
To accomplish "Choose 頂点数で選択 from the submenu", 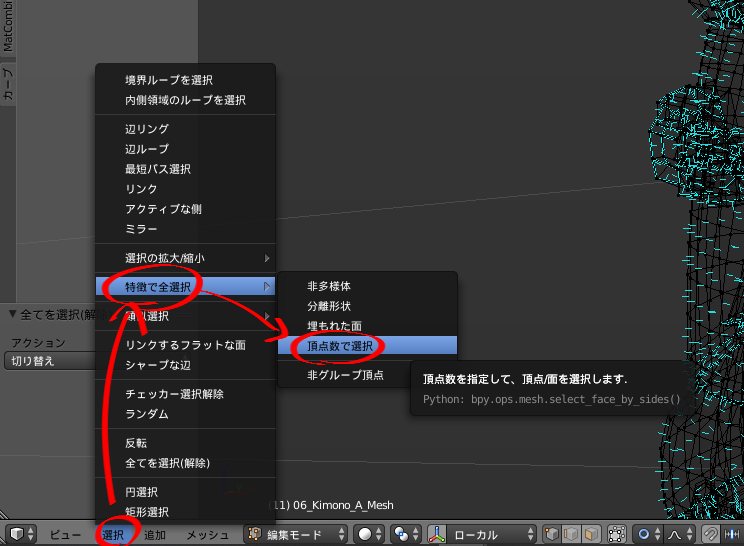I will pyautogui.click(x=340, y=346).
